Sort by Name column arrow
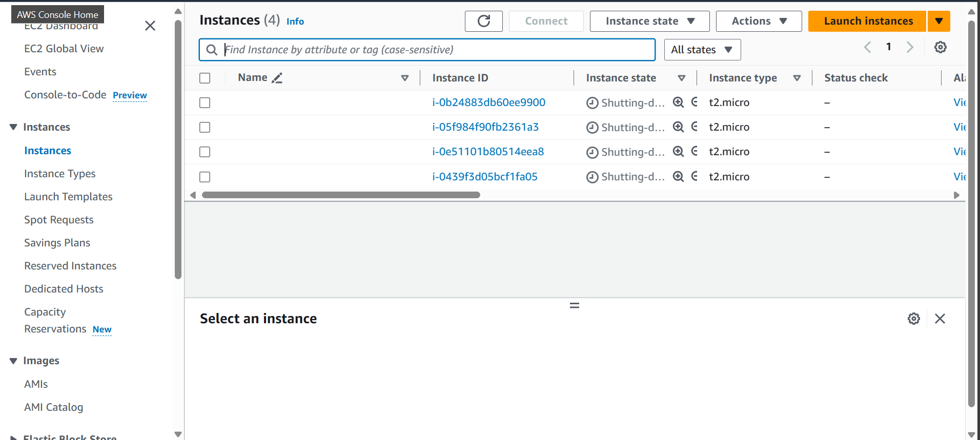980x440 pixels. (x=405, y=78)
